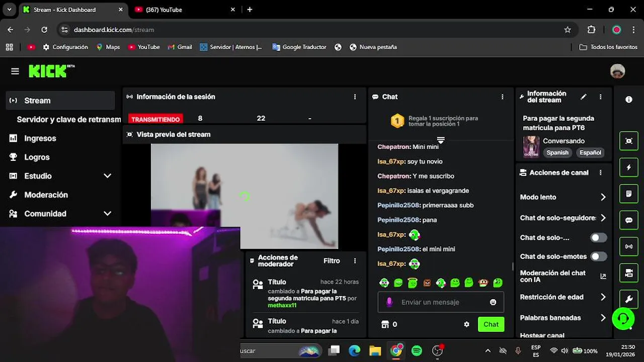Screen dimensions: 644x362
Task: Open File Explorer from the taskbar
Action: point(375,351)
